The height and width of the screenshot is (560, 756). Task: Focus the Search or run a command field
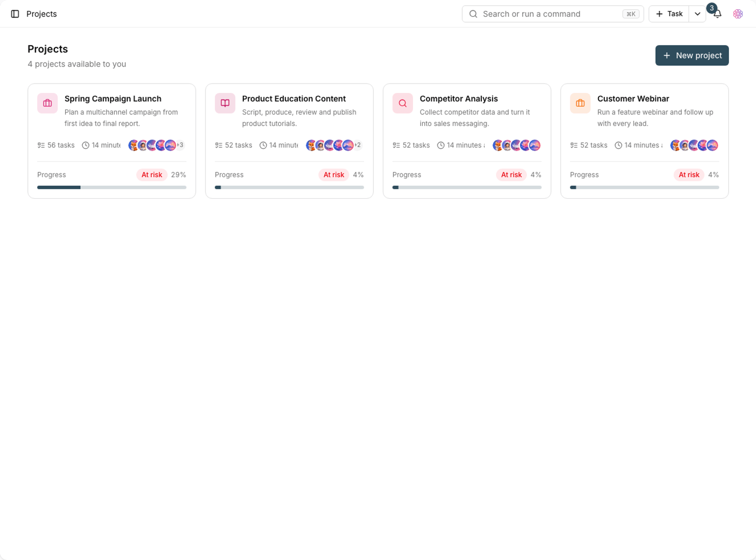(x=553, y=14)
